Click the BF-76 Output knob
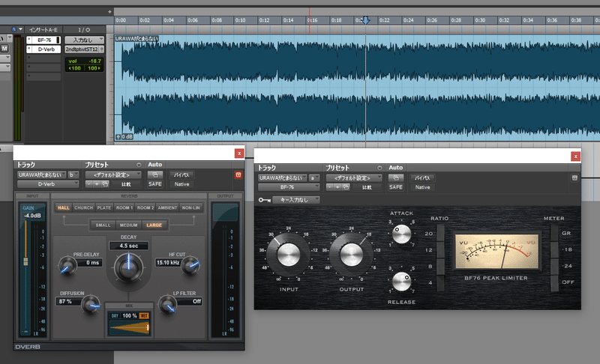600x364 pixels. pyautogui.click(x=351, y=255)
